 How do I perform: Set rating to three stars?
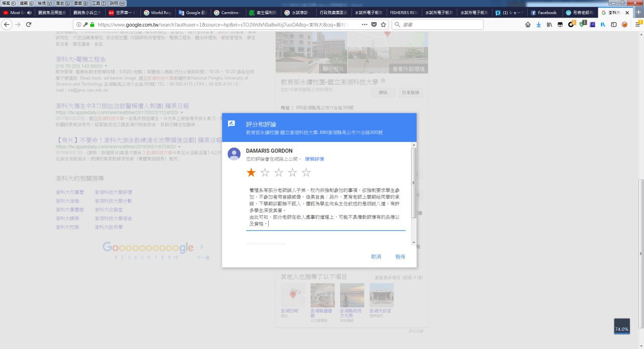click(x=279, y=173)
